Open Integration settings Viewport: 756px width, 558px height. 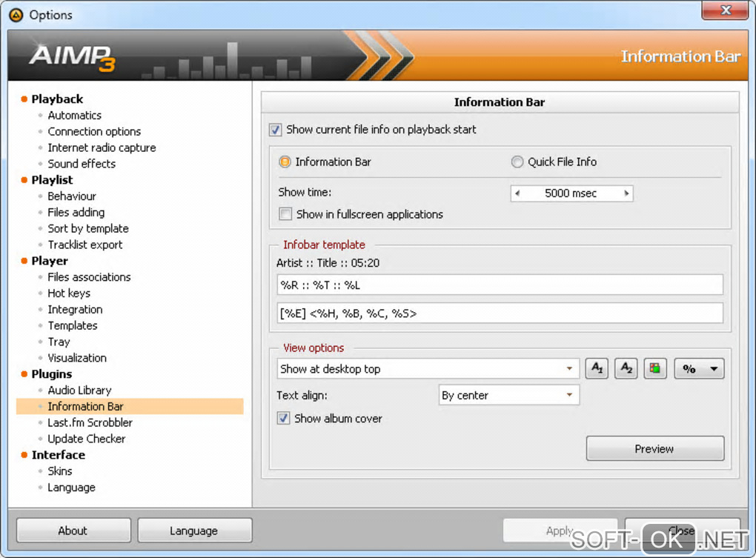(75, 309)
